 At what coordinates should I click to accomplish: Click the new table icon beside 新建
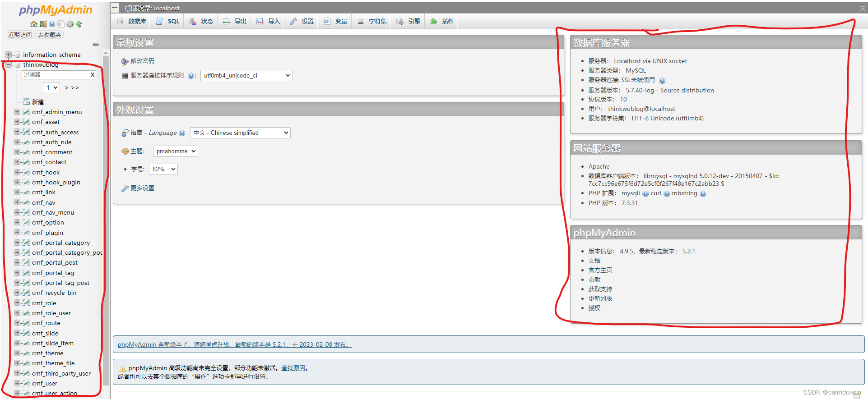coord(26,102)
